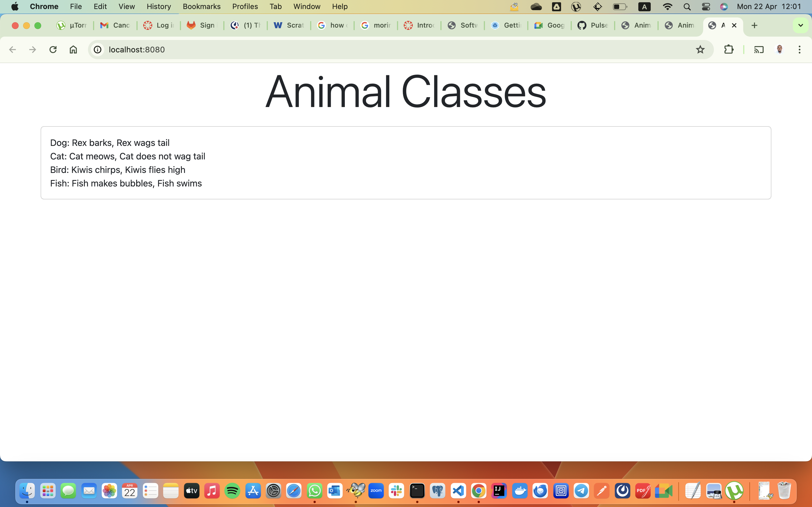Screen dimensions: 812x507
Task: Expand the tab search dropdown
Action: 800,25
